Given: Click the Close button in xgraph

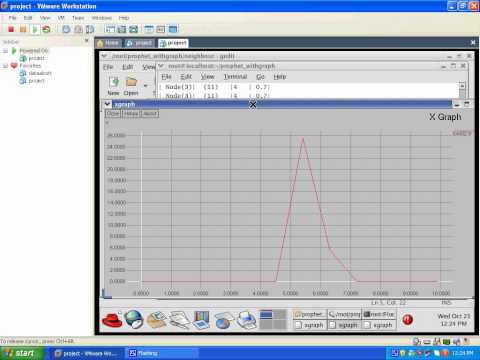Looking at the screenshot, I should pos(113,114).
